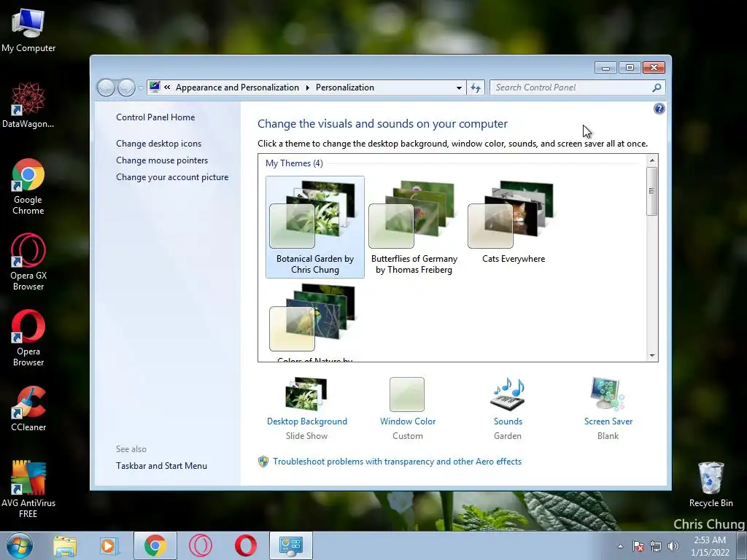Select Botanical Garden by Chris Chung theme
This screenshot has height=560, width=747.
coord(315,227)
